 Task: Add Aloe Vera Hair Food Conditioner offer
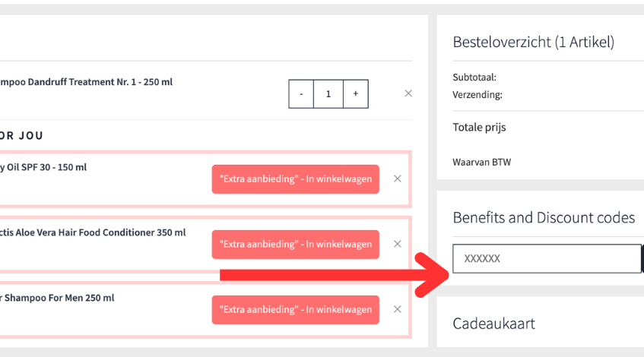pyautogui.click(x=295, y=244)
